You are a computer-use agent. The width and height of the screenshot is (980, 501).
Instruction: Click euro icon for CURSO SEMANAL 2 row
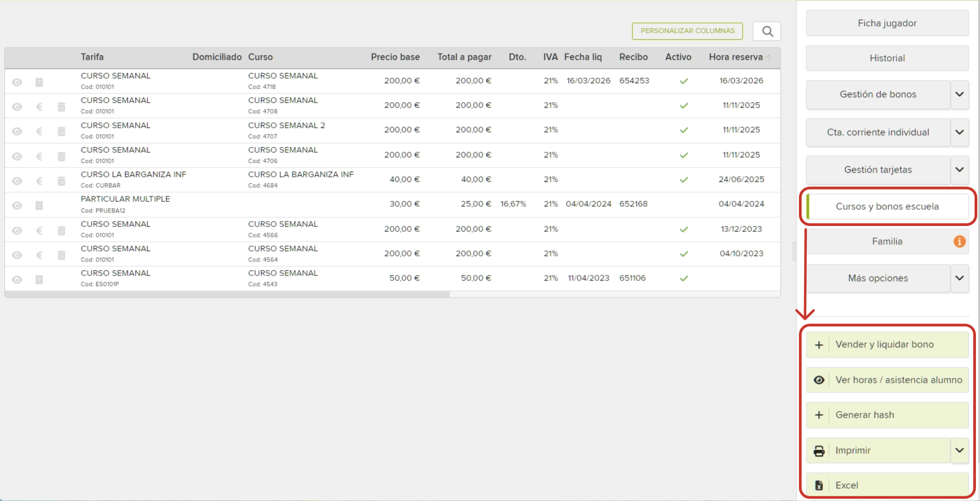click(39, 132)
